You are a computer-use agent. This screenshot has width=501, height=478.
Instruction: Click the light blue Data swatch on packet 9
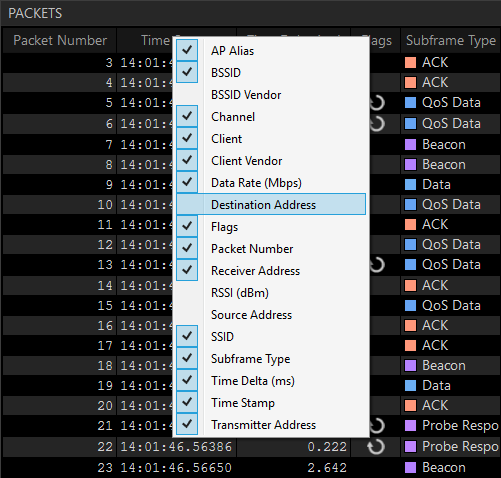[x=410, y=185]
